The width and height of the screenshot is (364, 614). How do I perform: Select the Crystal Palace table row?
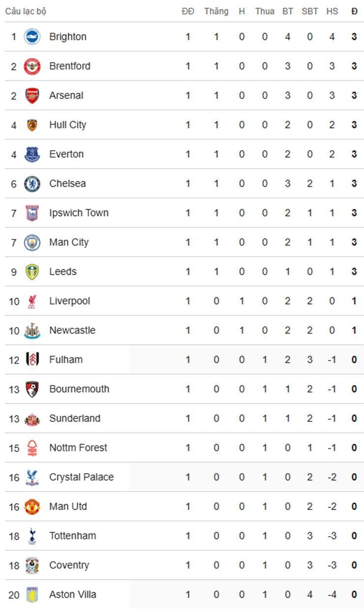point(184,477)
